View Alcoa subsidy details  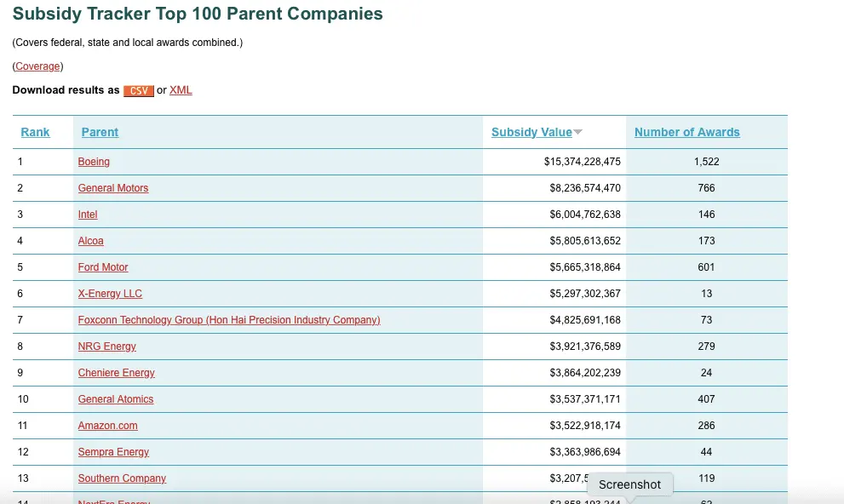pyautogui.click(x=91, y=241)
